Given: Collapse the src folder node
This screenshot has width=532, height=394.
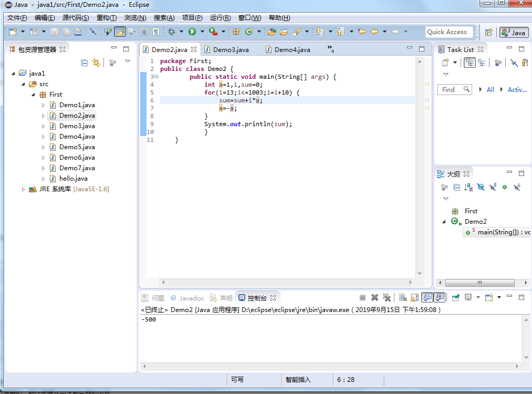Looking at the screenshot, I should click(23, 84).
